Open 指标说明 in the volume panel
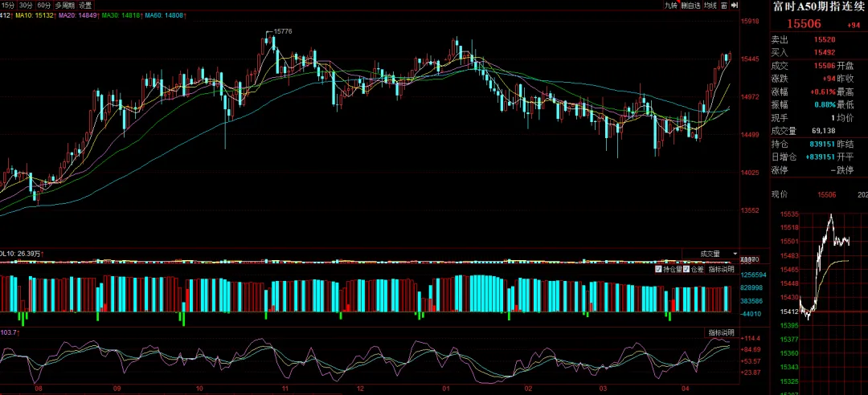Viewport: 868px width, 395px height. (x=721, y=270)
